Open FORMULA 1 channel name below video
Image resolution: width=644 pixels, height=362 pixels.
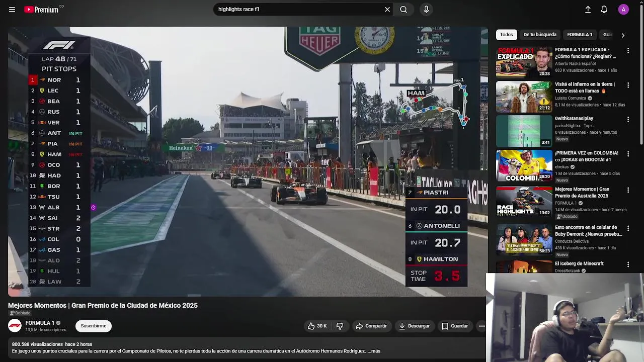(40, 323)
